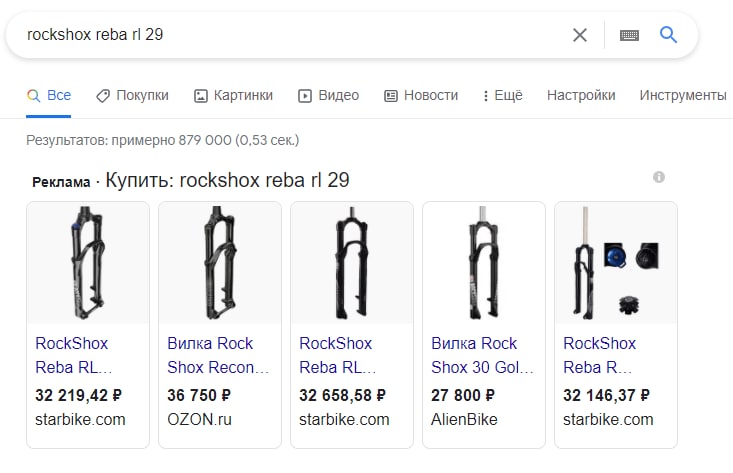Open the Настройки dropdown
This screenshot has width=733, height=473.
click(x=581, y=95)
